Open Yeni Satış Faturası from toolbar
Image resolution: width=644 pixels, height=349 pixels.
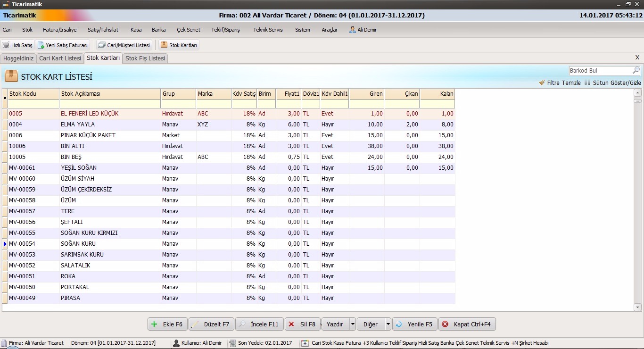[x=63, y=45]
